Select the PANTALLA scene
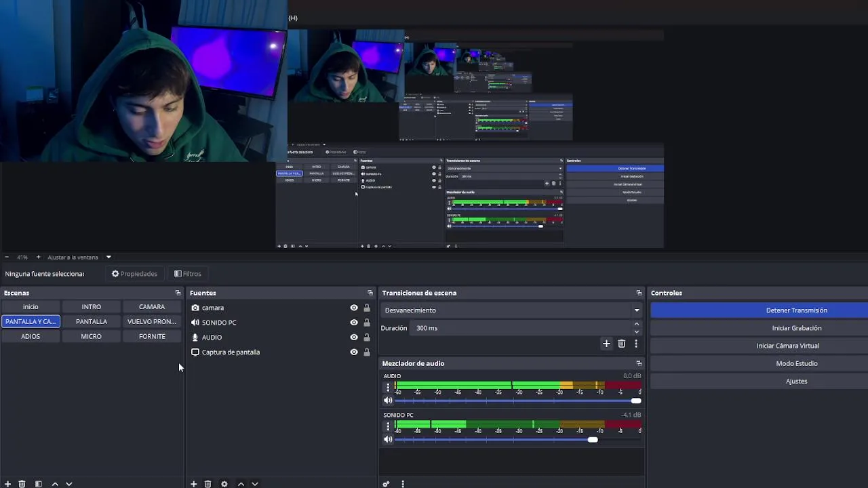Viewport: 868px width, 488px height. (92, 322)
